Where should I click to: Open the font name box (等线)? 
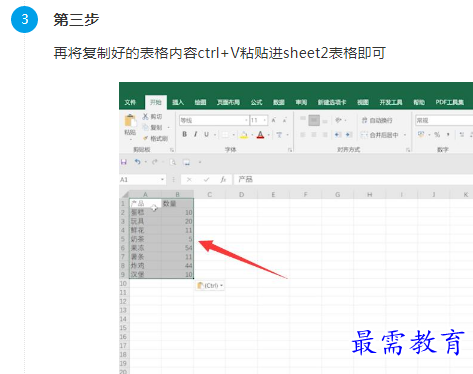coord(214,120)
